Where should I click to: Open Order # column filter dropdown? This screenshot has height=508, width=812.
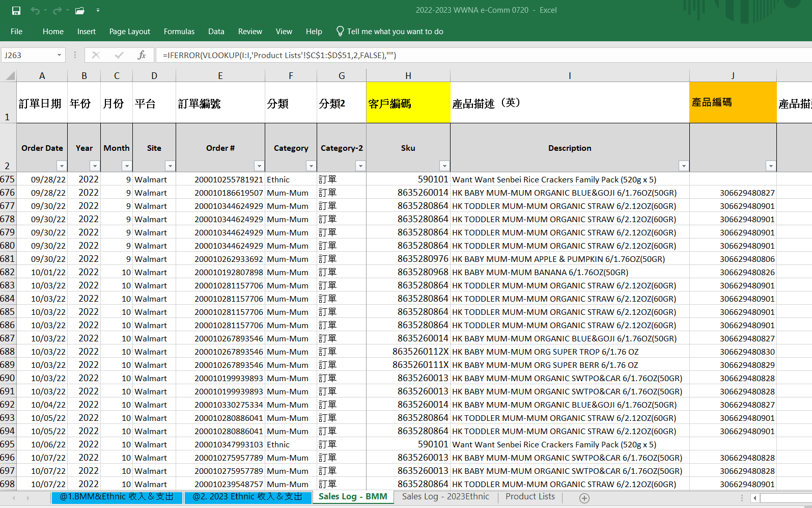(259, 166)
